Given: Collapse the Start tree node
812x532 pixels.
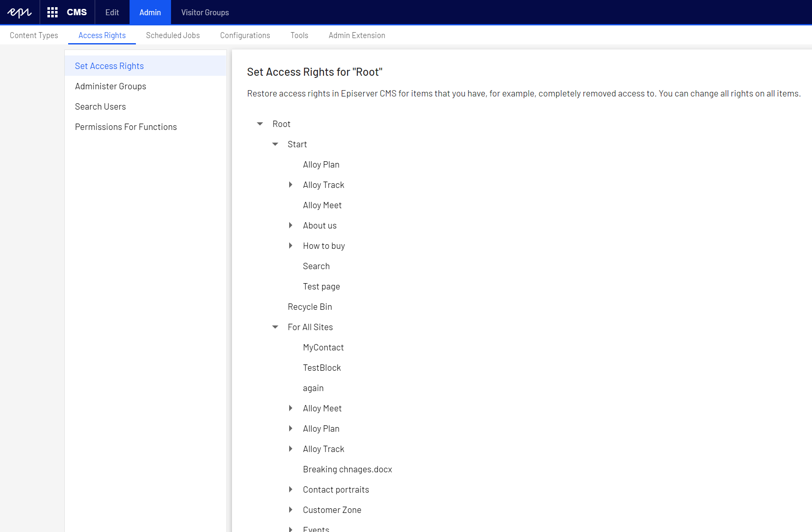Looking at the screenshot, I should (275, 144).
